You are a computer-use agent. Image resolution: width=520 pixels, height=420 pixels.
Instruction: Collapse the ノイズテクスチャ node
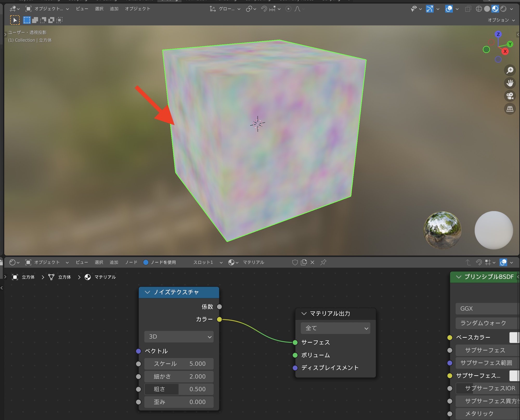click(x=147, y=292)
